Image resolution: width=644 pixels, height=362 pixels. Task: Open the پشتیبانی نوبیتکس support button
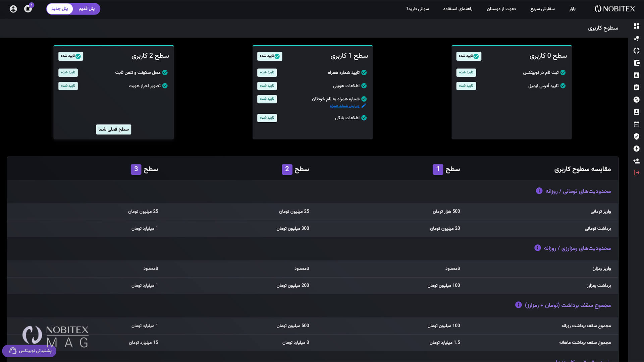29,351
